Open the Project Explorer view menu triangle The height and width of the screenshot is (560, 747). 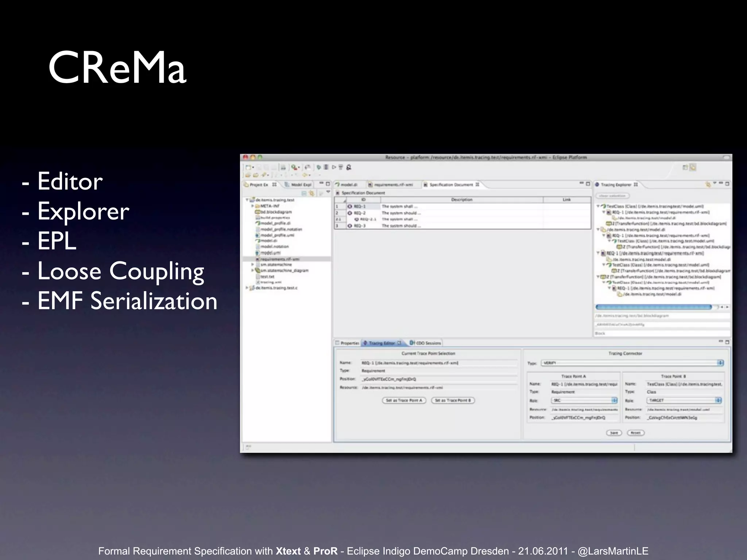[328, 192]
